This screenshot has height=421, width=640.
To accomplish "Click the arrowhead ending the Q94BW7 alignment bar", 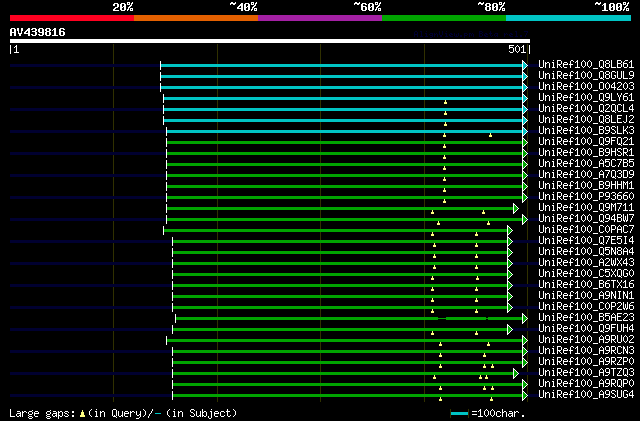I will (x=525, y=220).
